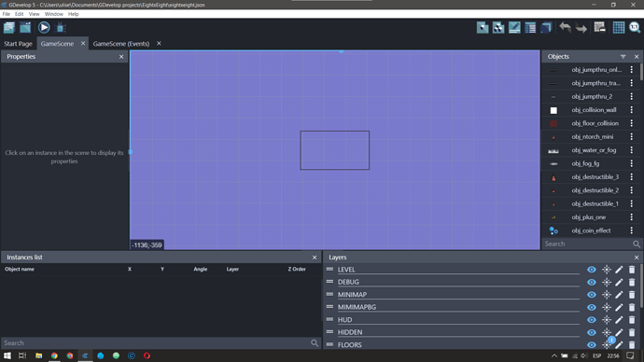Screen dimensions: 644x362
Task: Toggle visibility of HUD layer
Action: [592, 320]
